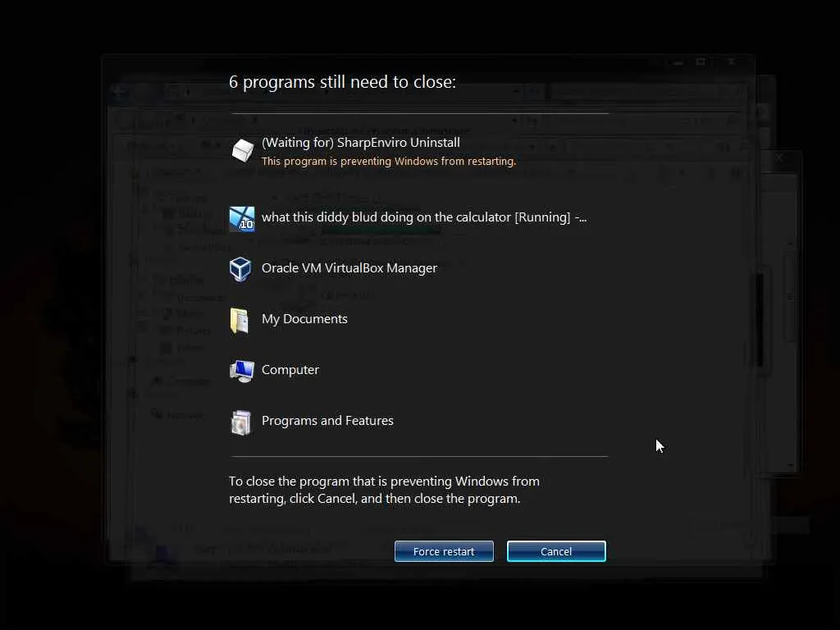Click the "6 programs still need to close:" heading

[x=342, y=82]
